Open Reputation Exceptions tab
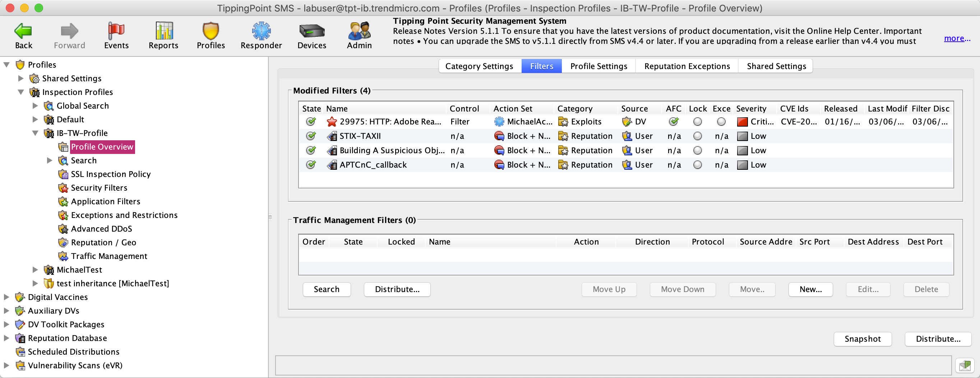Viewport: 980px width, 378px height. 687,66
